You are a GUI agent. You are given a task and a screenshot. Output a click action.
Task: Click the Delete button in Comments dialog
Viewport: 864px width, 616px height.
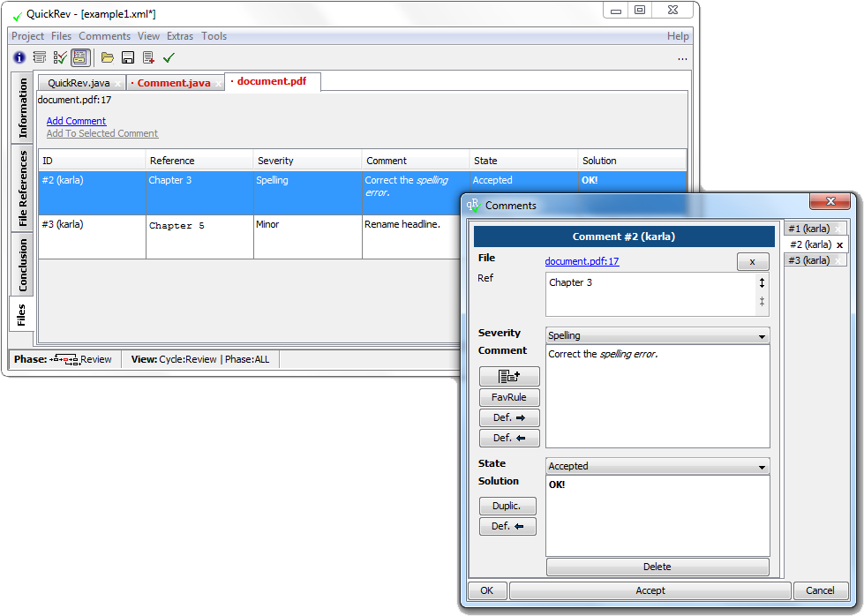[x=657, y=567]
